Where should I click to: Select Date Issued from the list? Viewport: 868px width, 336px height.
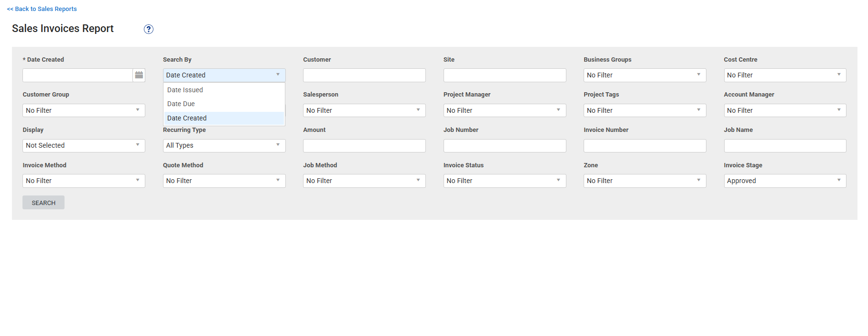click(x=185, y=90)
